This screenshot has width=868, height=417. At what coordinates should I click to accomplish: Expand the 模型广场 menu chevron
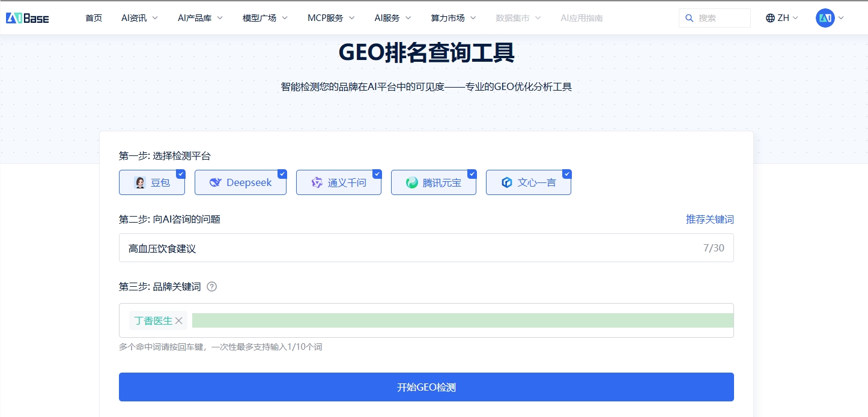click(x=285, y=18)
